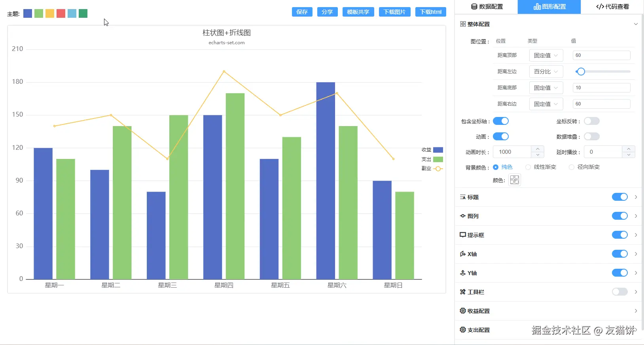The height and width of the screenshot is (345, 644).
Task: Click the 收益配置 gear icon
Action: [462, 311]
